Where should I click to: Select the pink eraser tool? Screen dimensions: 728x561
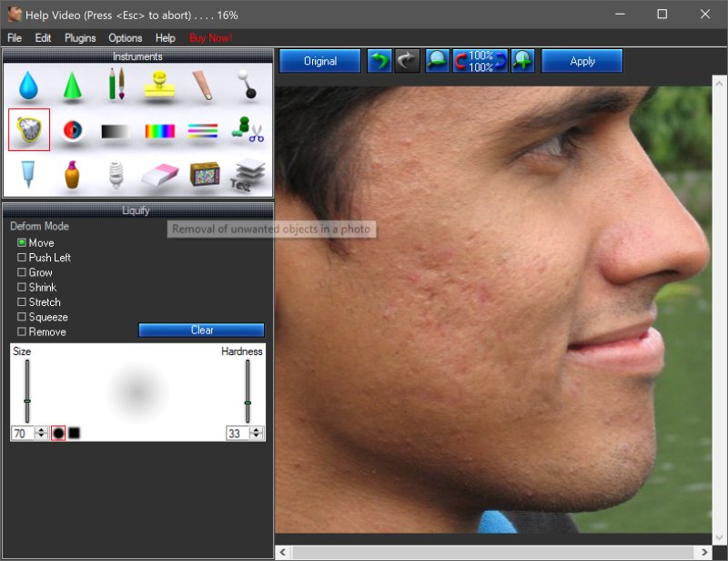click(160, 175)
